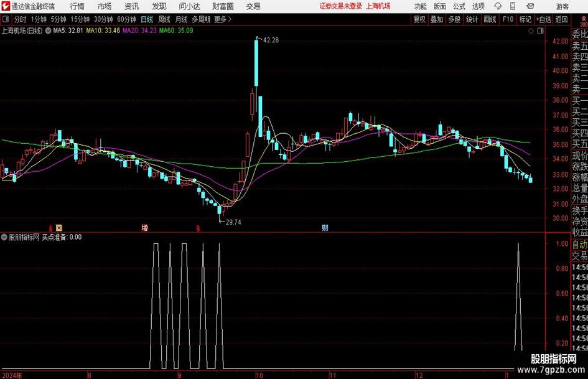The width and height of the screenshot is (588, 379).
Task: Click the MA10: 33.46 indicator label
Action: (103, 30)
